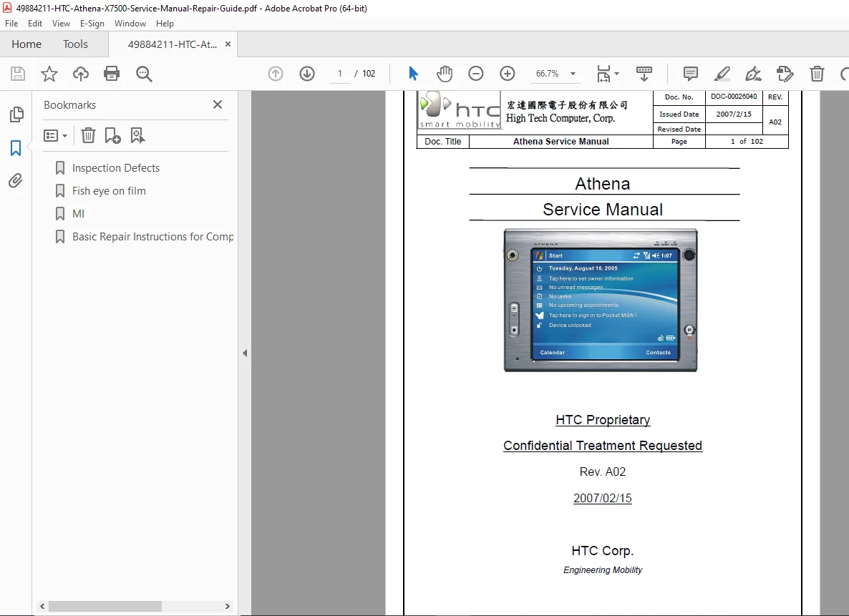
Task: Open the Edit menu
Action: 35,24
